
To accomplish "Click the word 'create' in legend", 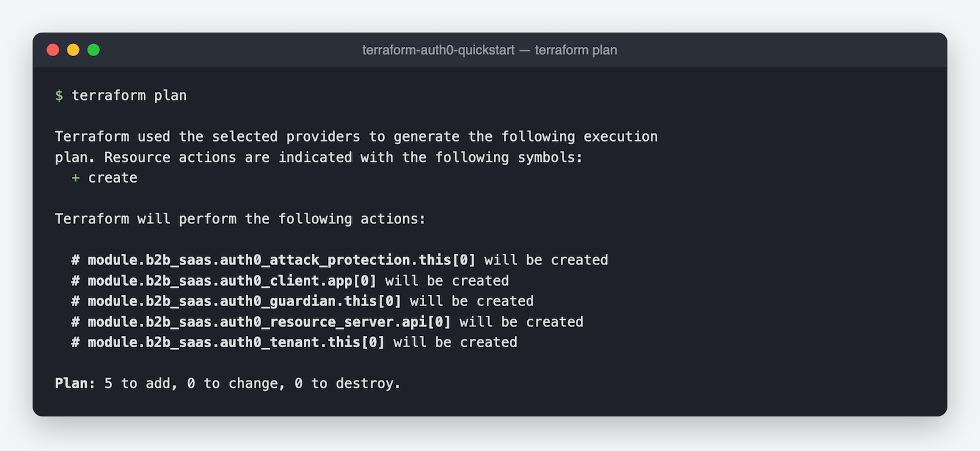I will click(113, 178).
